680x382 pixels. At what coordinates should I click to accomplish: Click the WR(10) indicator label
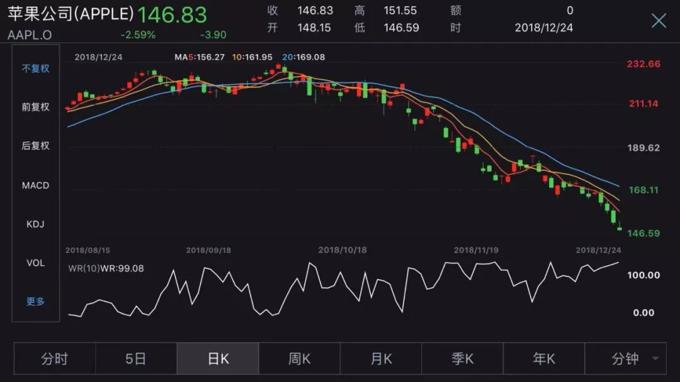click(x=84, y=268)
